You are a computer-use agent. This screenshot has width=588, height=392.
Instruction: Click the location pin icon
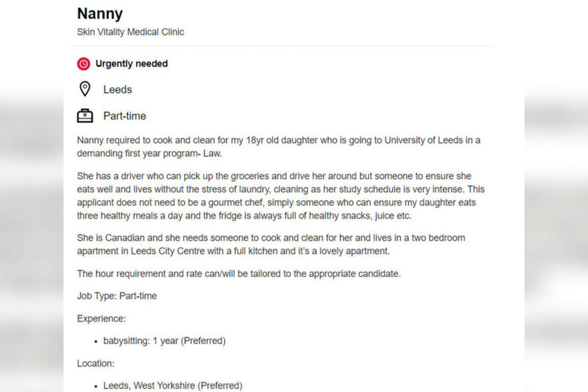[x=84, y=89]
